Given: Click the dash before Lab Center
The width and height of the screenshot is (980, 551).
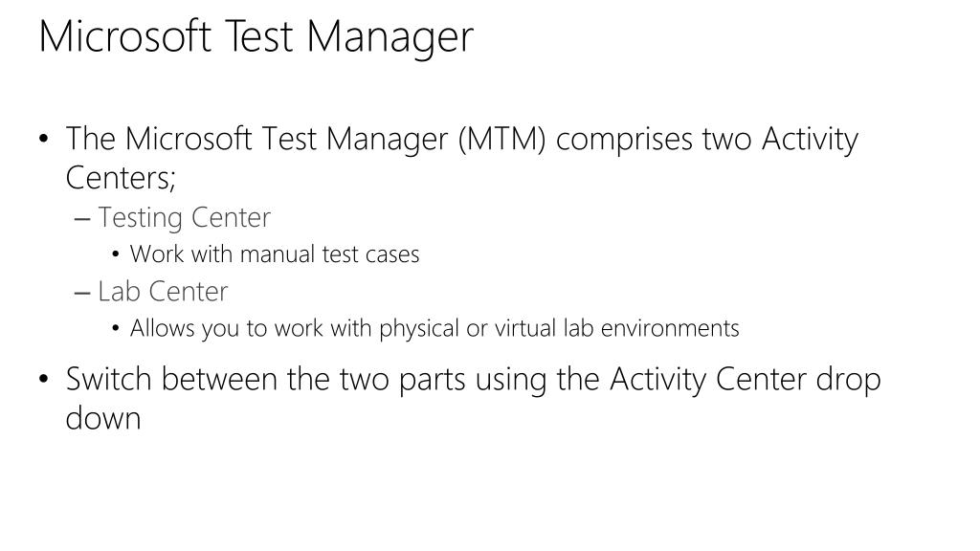Looking at the screenshot, I should [82, 293].
